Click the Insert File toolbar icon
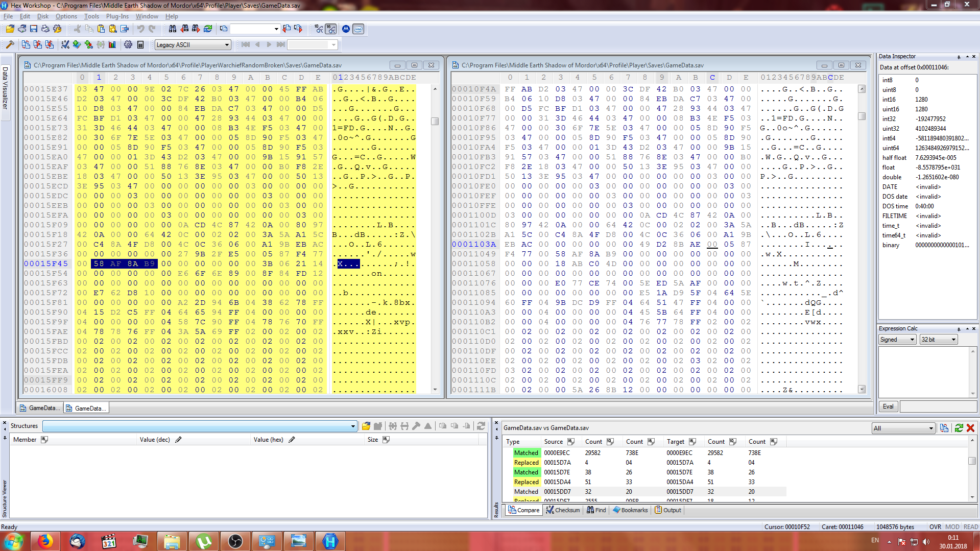Image resolution: width=980 pixels, height=551 pixels. tap(124, 29)
